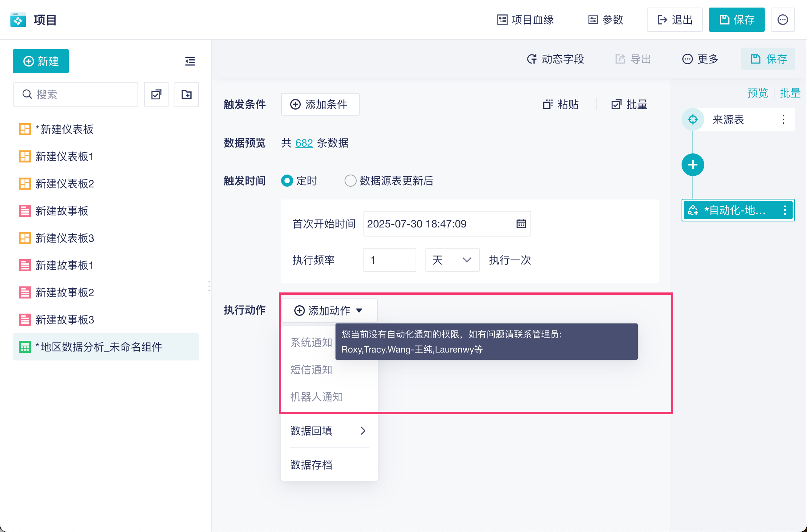This screenshot has height=532, width=807.
Task: Collapse the left sidebar list icon
Action: 190,61
